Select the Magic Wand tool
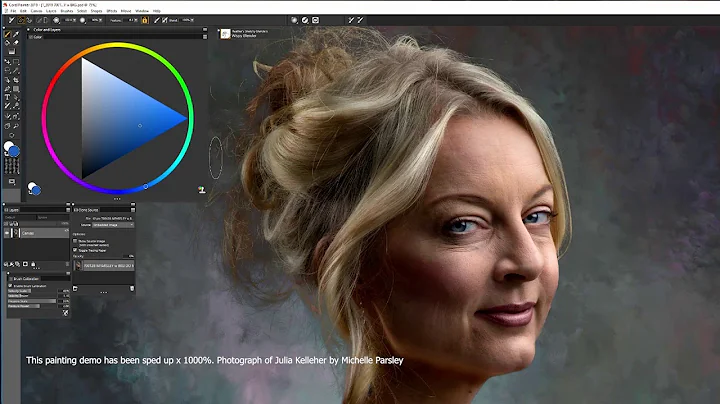Image resolution: width=720 pixels, height=404 pixels. coord(16,70)
